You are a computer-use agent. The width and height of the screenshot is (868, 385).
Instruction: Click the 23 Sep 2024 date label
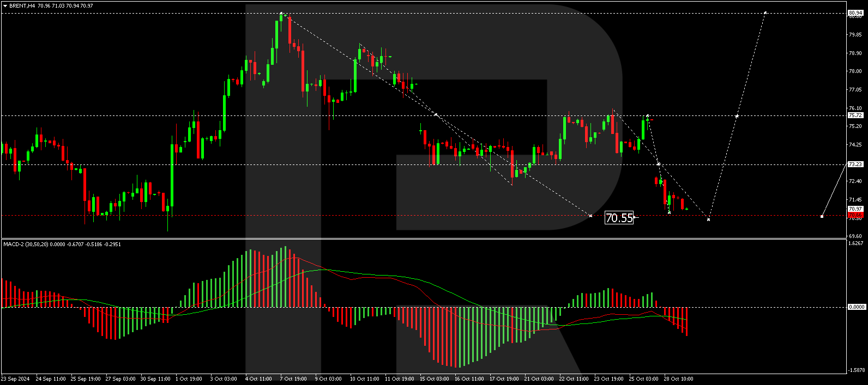coord(15,379)
